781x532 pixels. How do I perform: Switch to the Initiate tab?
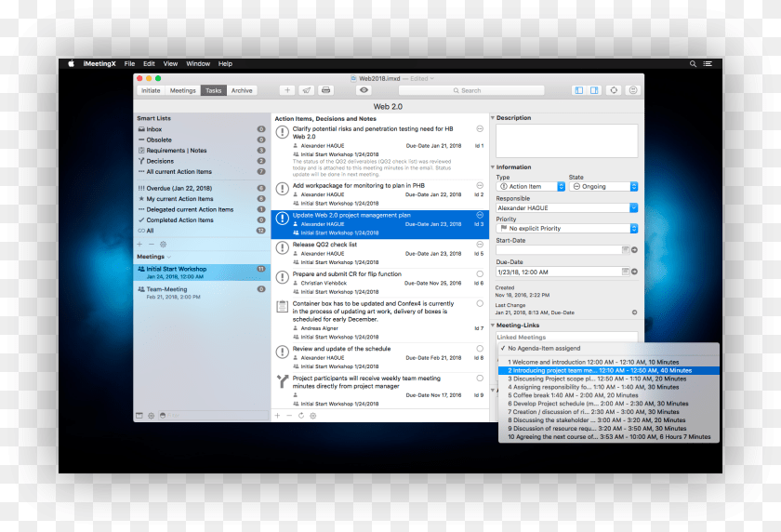[151, 90]
